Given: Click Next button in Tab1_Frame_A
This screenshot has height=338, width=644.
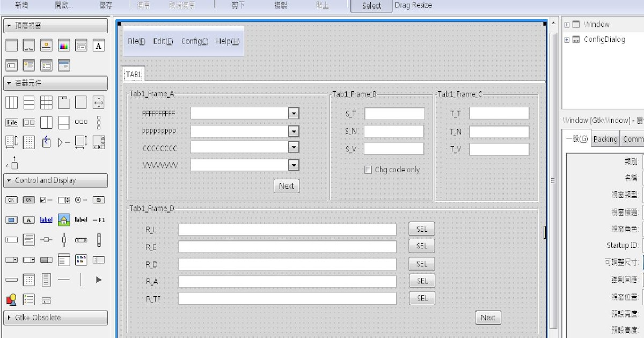Looking at the screenshot, I should point(286,186).
